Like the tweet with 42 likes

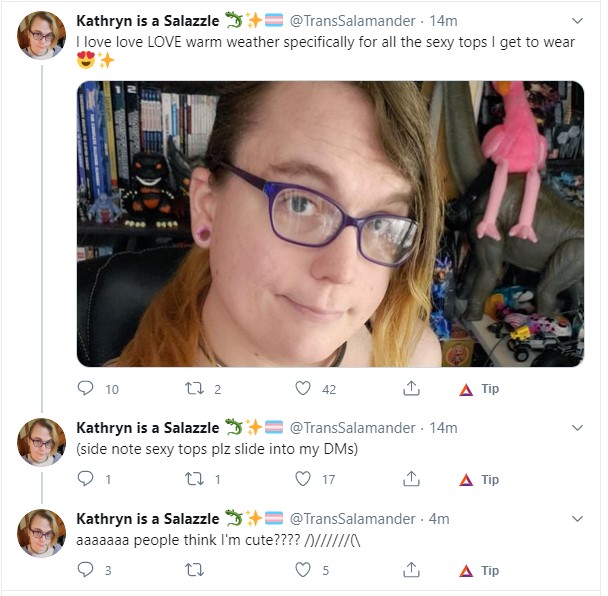[x=303, y=388]
